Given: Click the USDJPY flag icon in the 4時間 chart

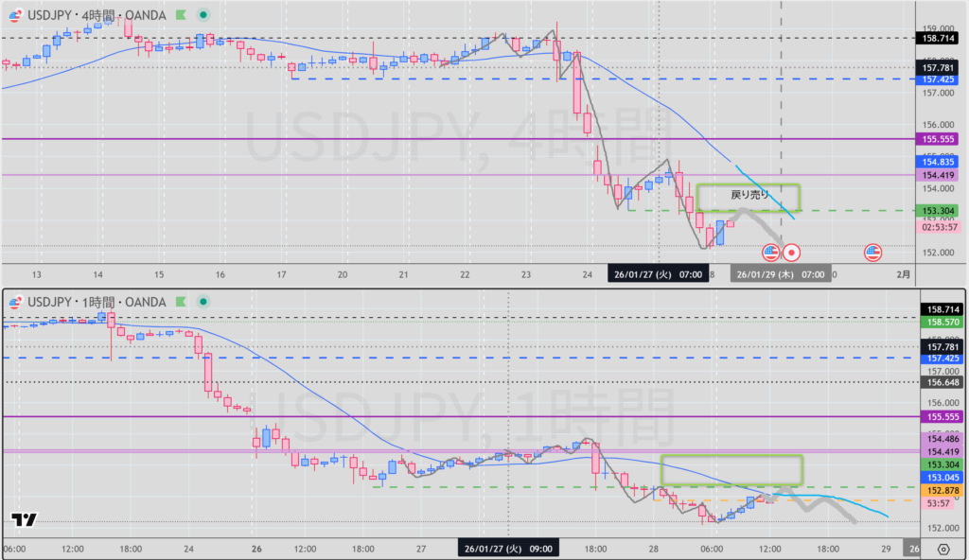Looking at the screenshot, I should (x=14, y=16).
